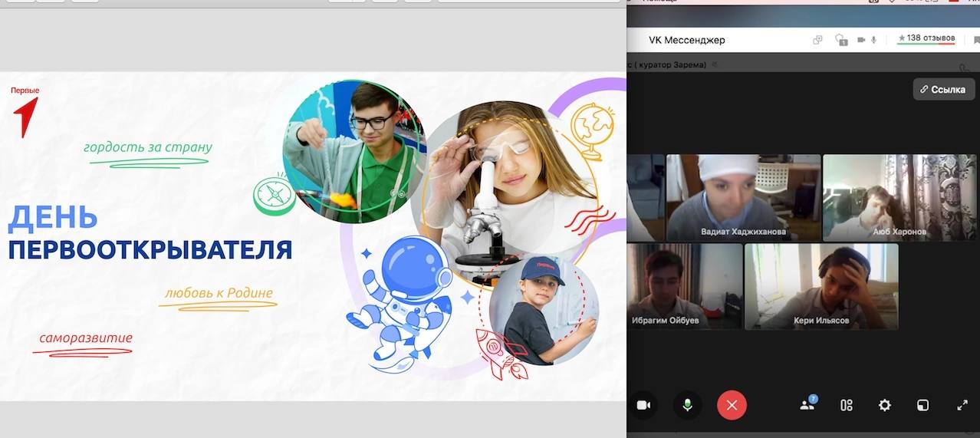The width and height of the screenshot is (980, 438).
Task: Change the video grid layout
Action: tap(847, 405)
